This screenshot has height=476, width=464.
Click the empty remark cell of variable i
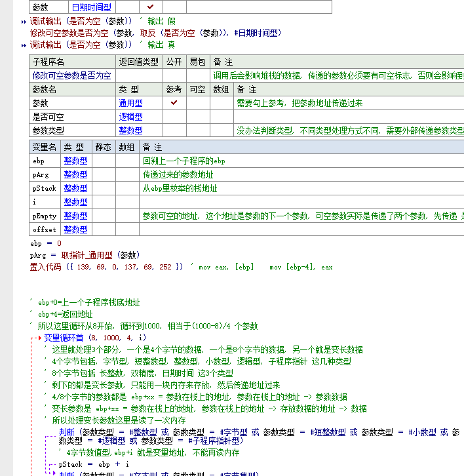301,202
